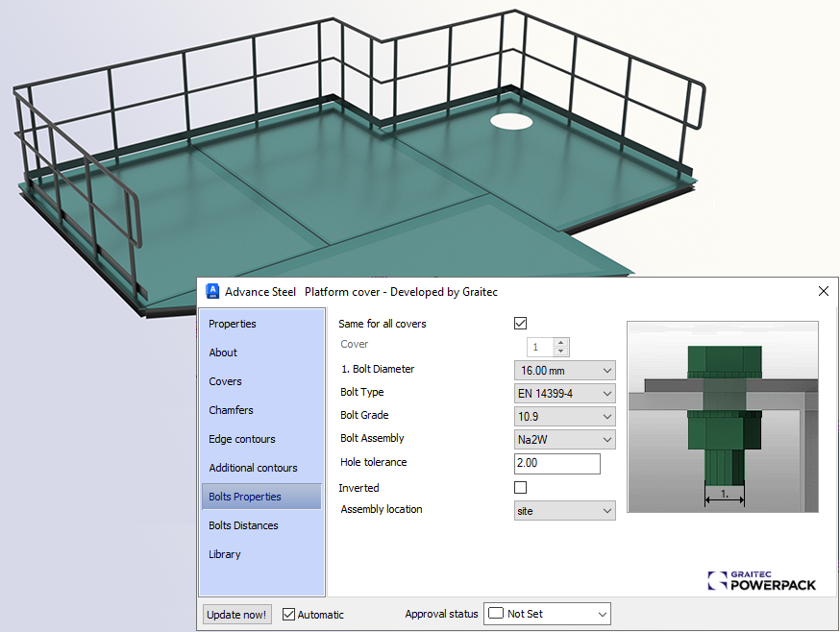
Task: Click the '1. Bolt Diameter' label
Action: coord(379,369)
